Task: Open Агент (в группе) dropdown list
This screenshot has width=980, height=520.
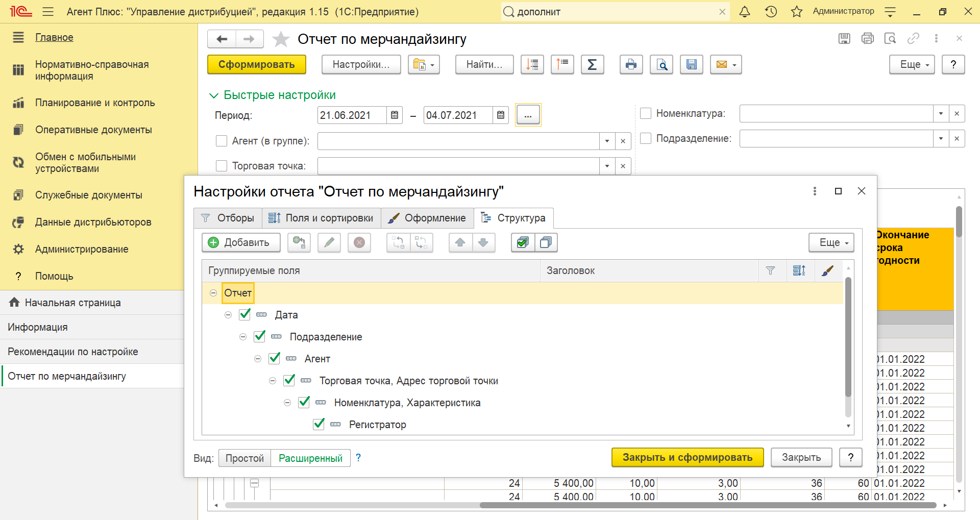Action: (x=607, y=141)
